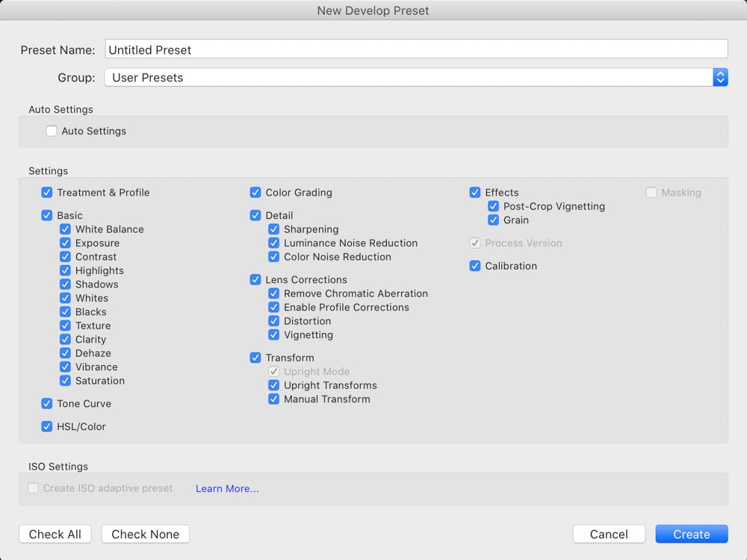Open the Group User Presets dropdown

click(x=416, y=77)
